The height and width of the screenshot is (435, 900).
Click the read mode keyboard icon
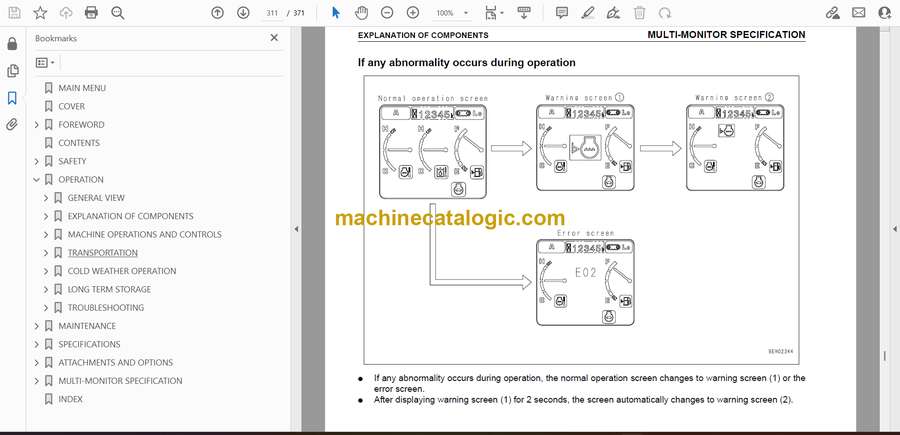(x=523, y=13)
